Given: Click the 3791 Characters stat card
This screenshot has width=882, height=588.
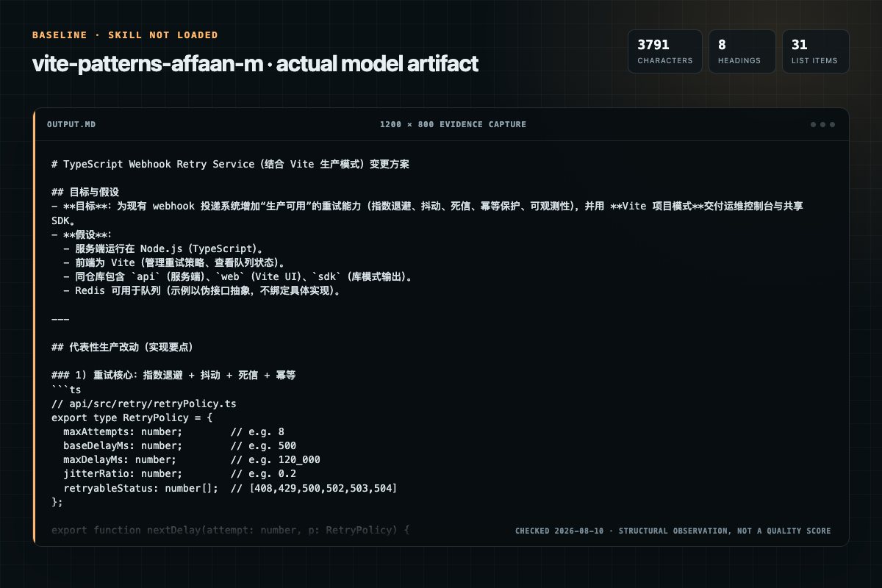Looking at the screenshot, I should (665, 51).
